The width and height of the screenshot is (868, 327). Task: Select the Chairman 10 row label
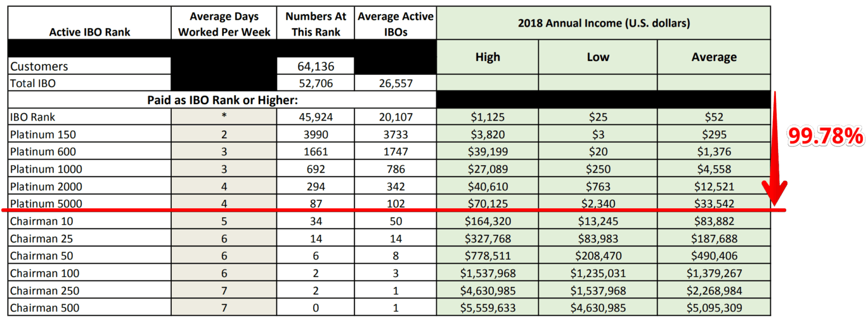click(x=41, y=221)
